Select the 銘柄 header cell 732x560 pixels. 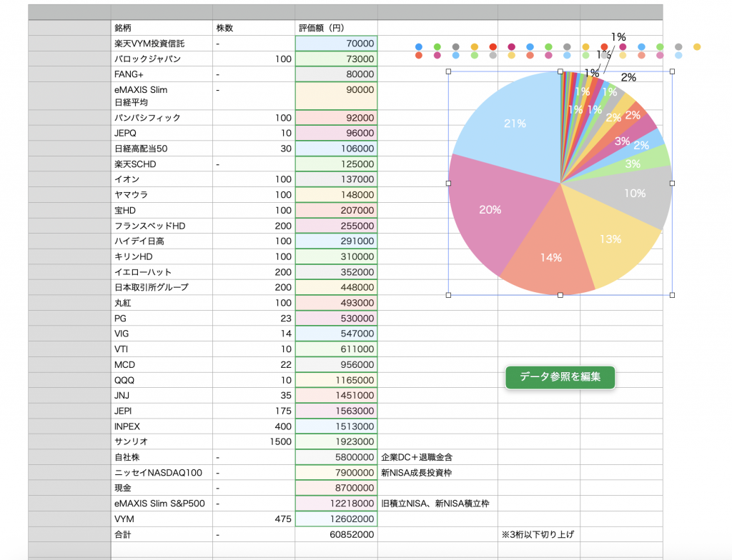pyautogui.click(x=162, y=28)
